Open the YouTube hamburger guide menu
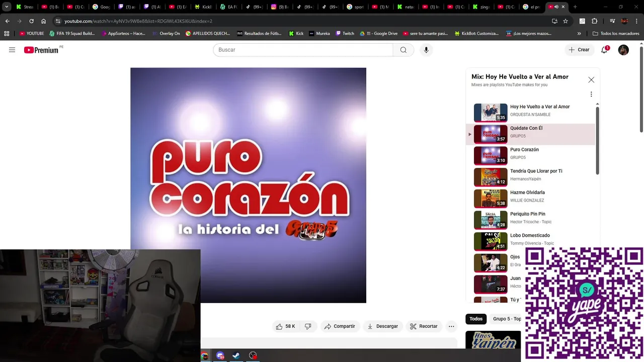The width and height of the screenshot is (644, 362). [12, 50]
